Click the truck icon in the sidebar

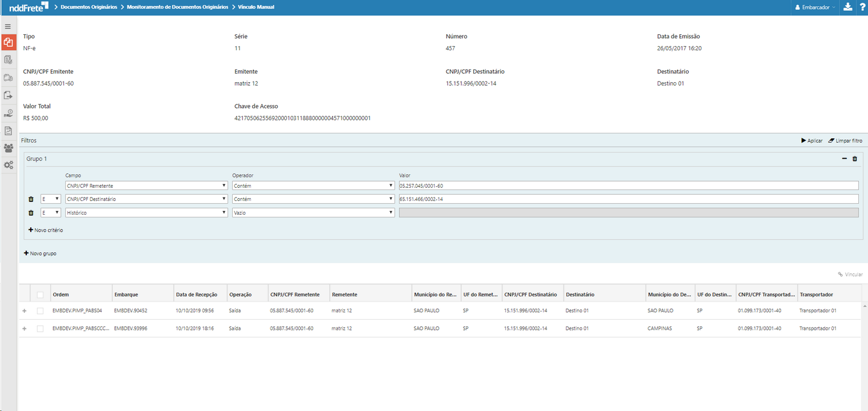pyautogui.click(x=8, y=78)
